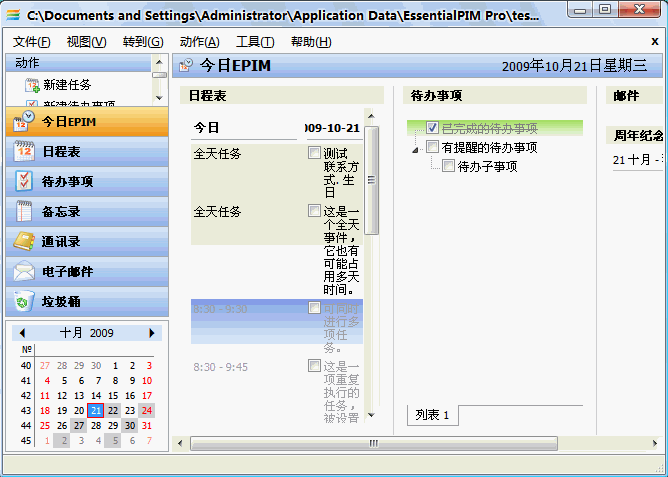Select October 21 in mini calendar
The height and width of the screenshot is (477, 668).
96,411
